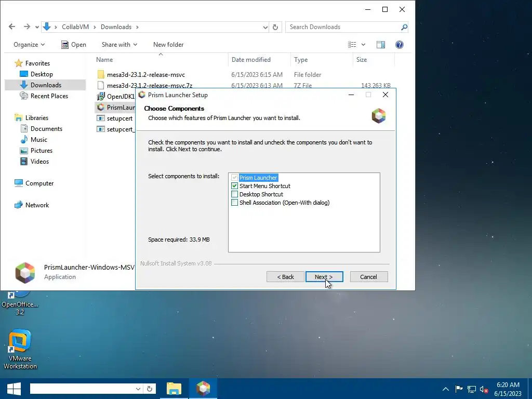
Task: Open the view options dropdown arrow
Action: coord(363,45)
